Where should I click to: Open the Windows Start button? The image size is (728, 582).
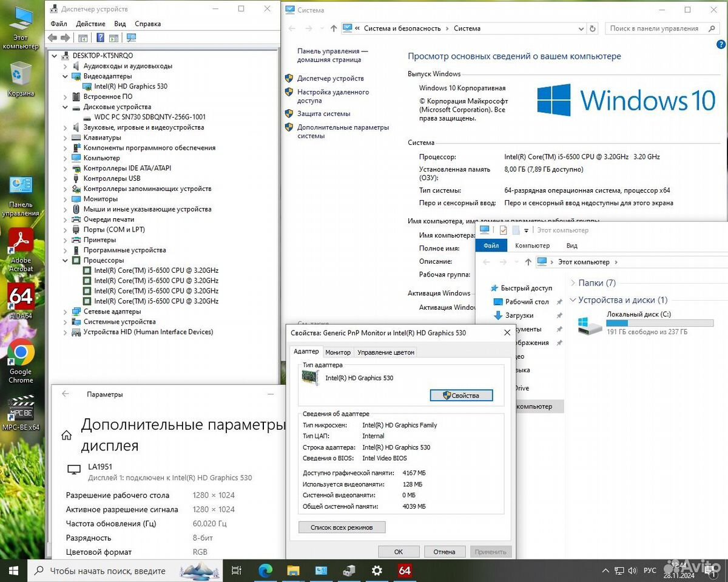pos(14,570)
